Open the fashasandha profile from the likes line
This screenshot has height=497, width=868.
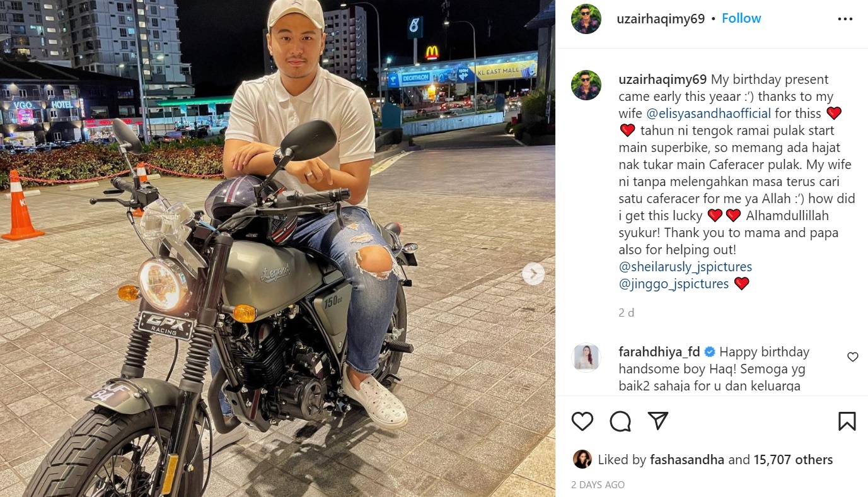point(687,460)
